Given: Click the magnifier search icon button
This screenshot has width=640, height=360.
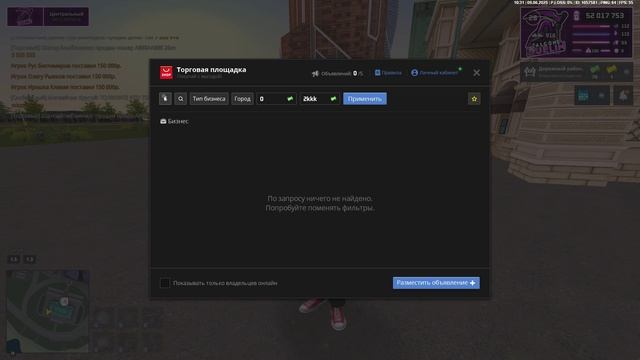Looking at the screenshot, I should point(180,99).
